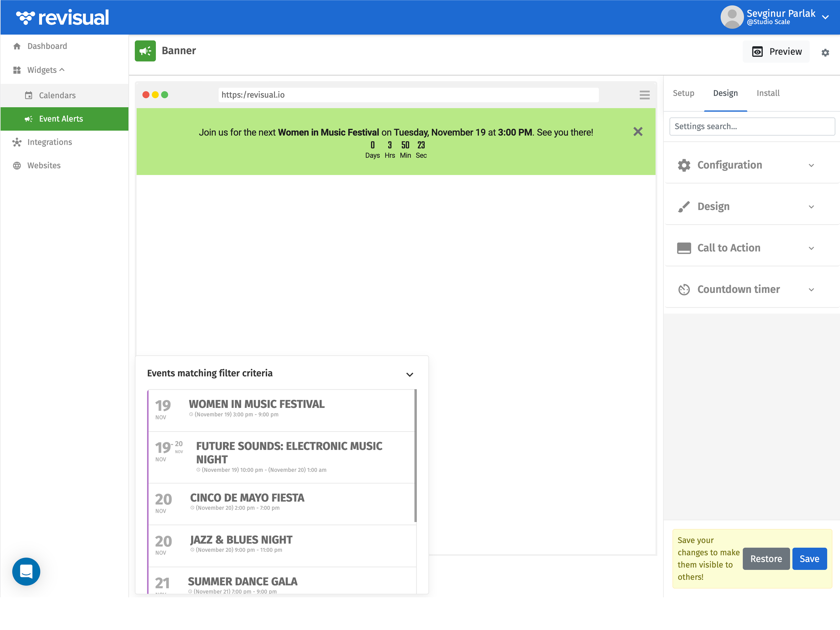840x630 pixels.
Task: Click the countdown Days value
Action: tap(372, 145)
